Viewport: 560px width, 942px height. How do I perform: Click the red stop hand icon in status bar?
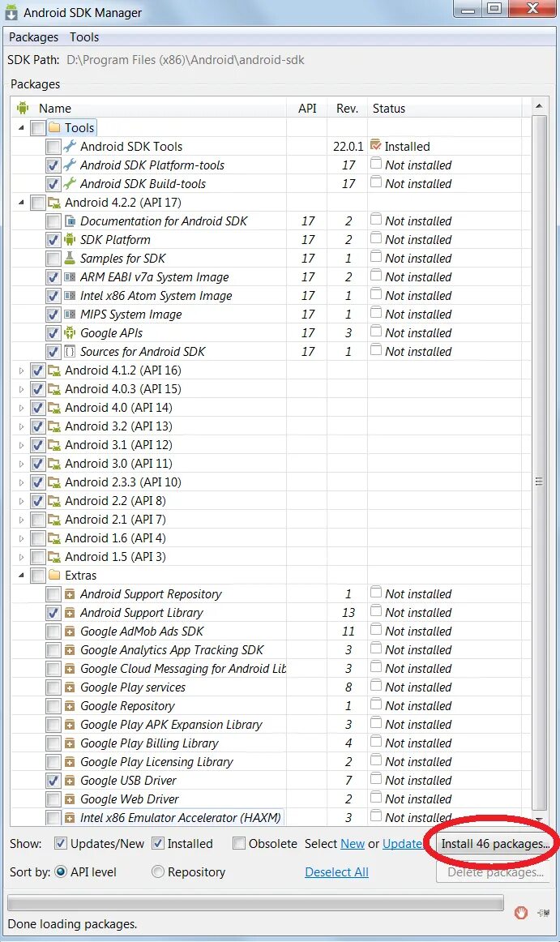pos(521,913)
